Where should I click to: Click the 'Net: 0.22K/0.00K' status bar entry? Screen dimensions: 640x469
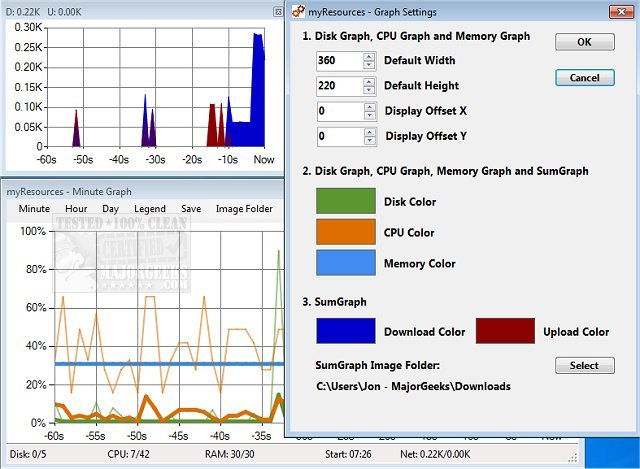click(x=435, y=454)
